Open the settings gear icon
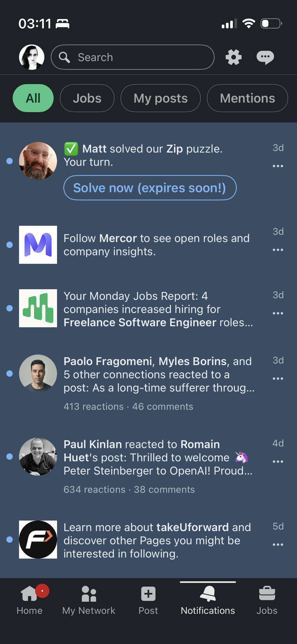The width and height of the screenshot is (297, 644). click(x=233, y=57)
